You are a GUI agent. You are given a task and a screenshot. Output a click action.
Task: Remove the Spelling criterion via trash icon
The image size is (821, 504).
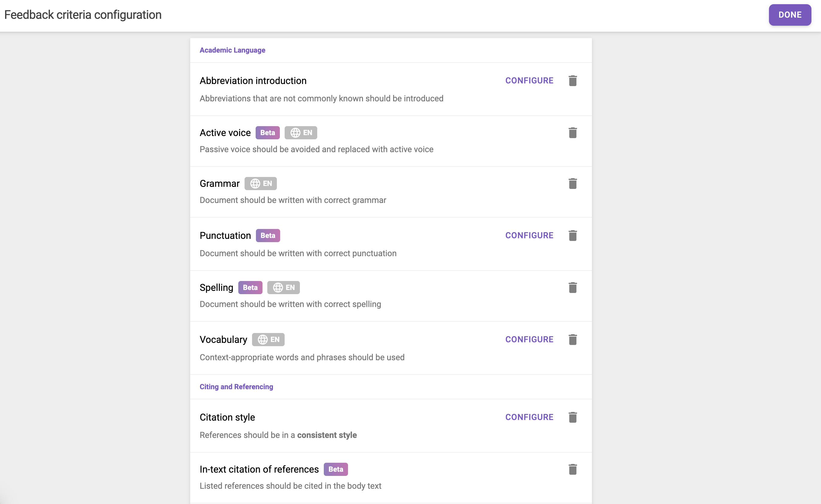[573, 288]
